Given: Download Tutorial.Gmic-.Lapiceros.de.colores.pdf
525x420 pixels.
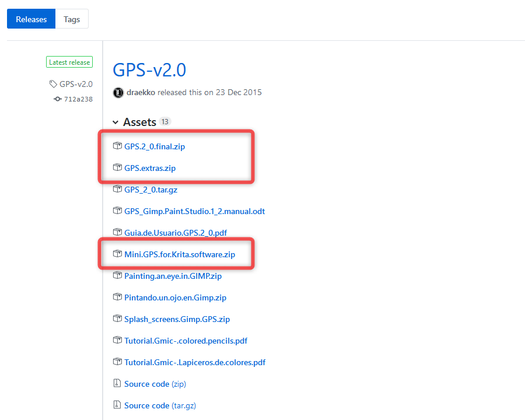Looking at the screenshot, I should click(x=195, y=362).
